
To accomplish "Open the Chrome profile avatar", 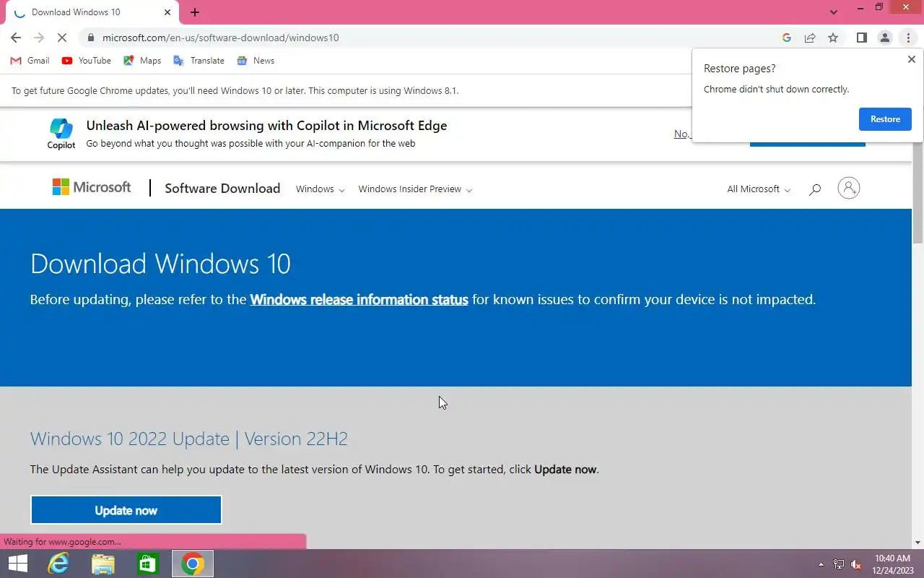I will (x=885, y=38).
